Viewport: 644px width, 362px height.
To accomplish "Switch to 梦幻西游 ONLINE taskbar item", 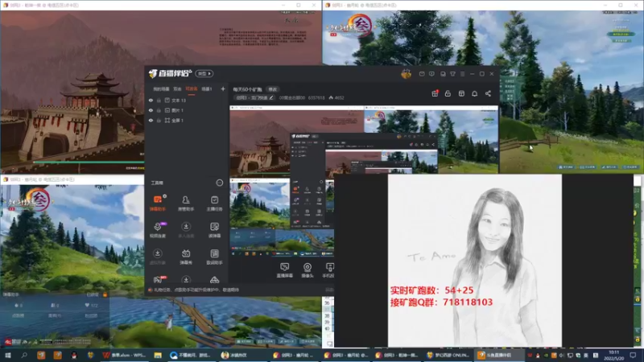I will pos(448,355).
